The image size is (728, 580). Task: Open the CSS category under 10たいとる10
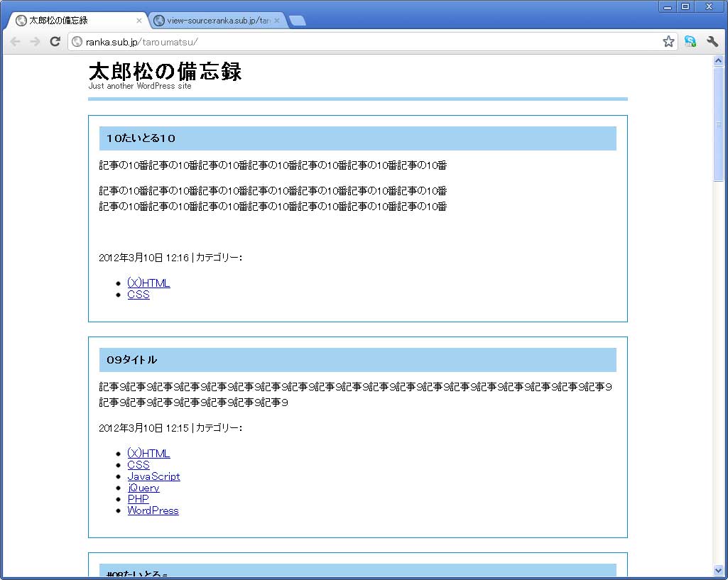(138, 295)
